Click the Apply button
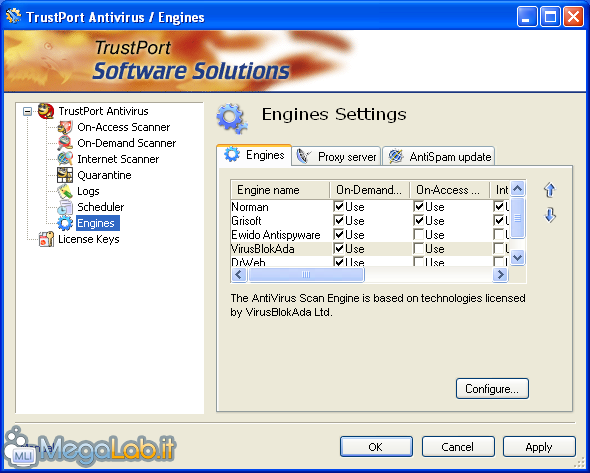Image resolution: width=590 pixels, height=473 pixels. (539, 447)
